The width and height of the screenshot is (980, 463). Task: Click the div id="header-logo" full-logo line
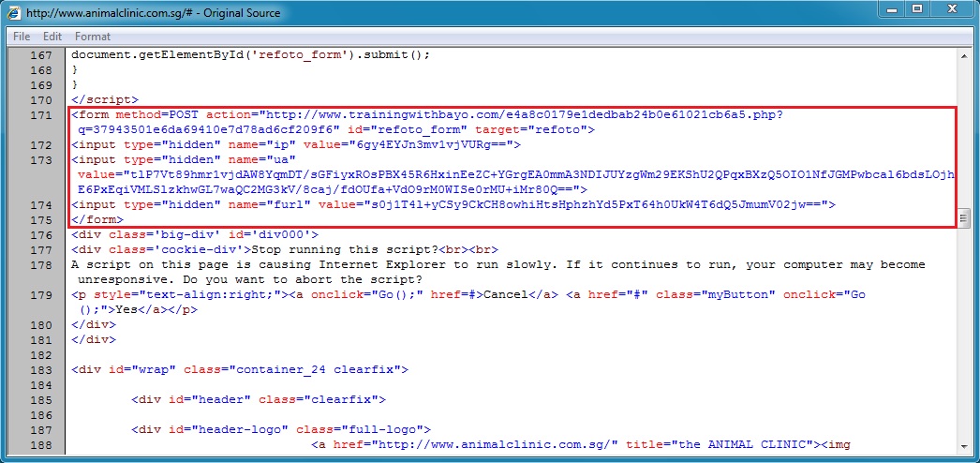click(x=281, y=429)
